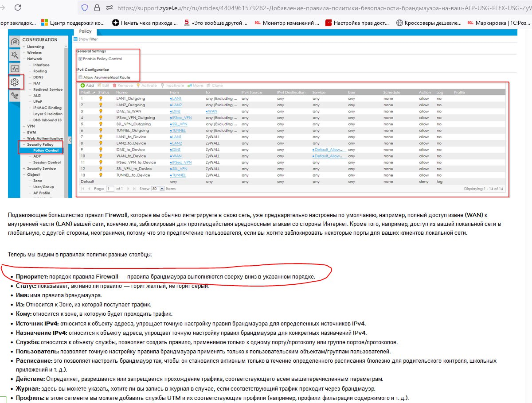
Task: Click the padlock site security icon
Action: (97, 8)
